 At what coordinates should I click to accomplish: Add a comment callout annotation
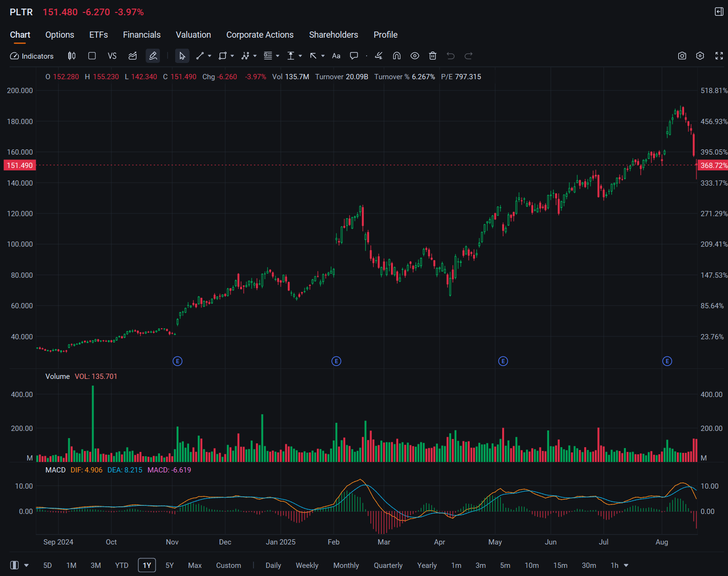tap(354, 56)
